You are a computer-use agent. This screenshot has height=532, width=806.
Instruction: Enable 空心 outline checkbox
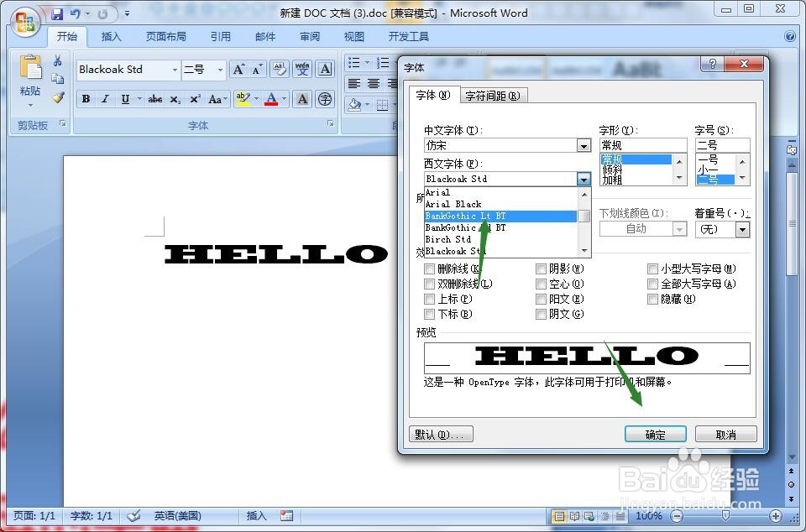541,284
